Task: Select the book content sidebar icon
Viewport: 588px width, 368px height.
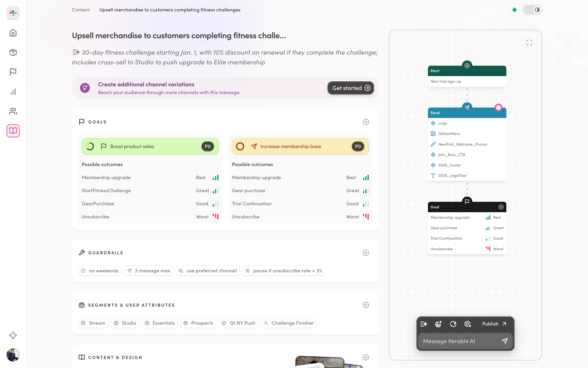Action: point(13,131)
